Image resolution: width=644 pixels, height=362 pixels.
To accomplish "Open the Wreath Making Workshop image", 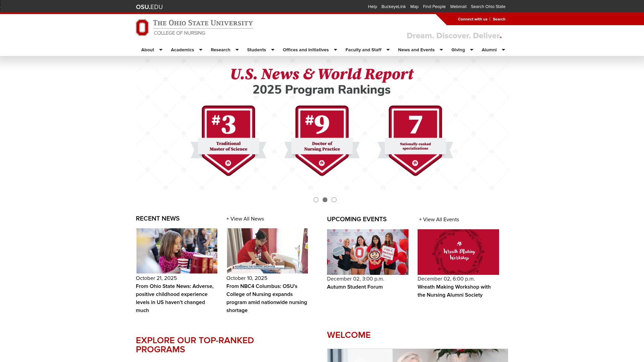I will click(458, 252).
